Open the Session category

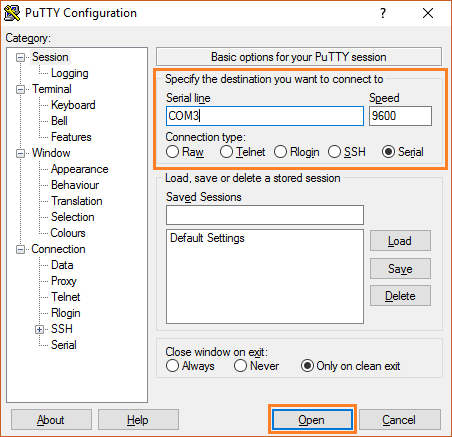tap(50, 57)
